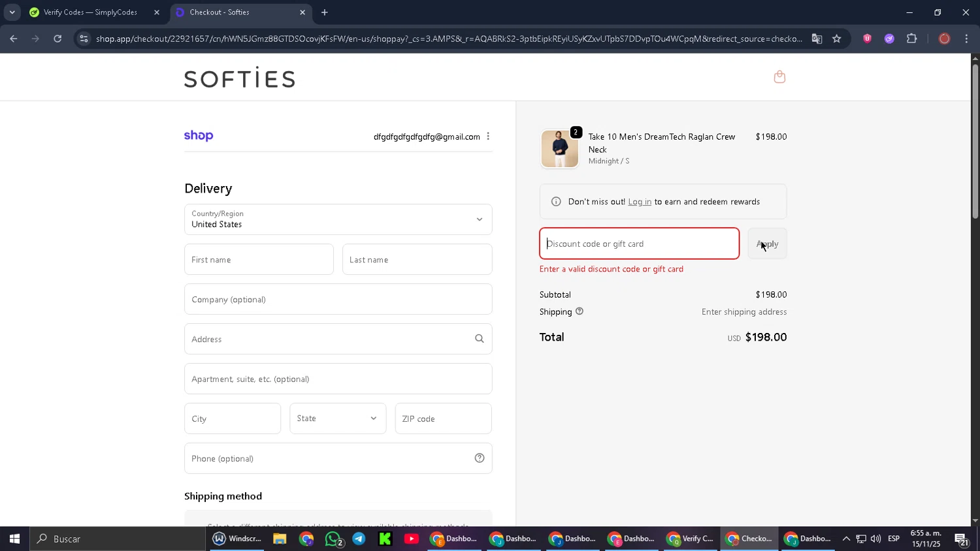980x551 pixels.
Task: Close the Verify Codes — SimplyCodes tab
Action: tap(157, 12)
